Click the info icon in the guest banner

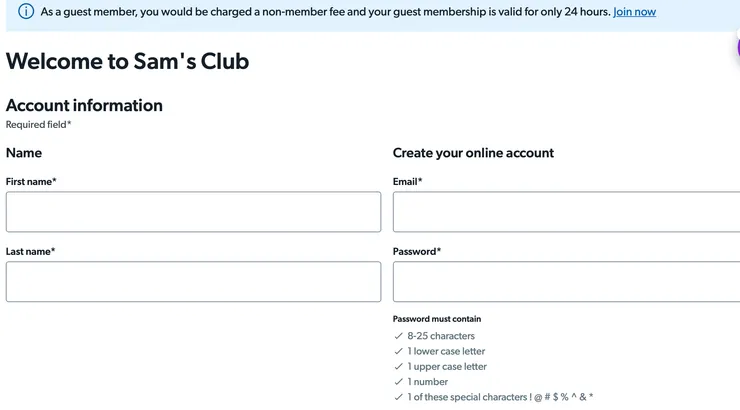click(26, 12)
